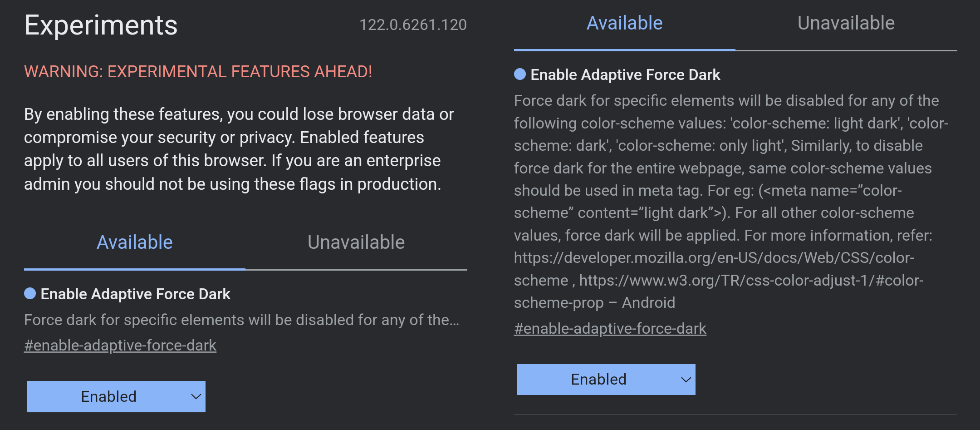Open the left #enable-adaptive-force-dark link
Screen dimensions: 980x430
(x=120, y=346)
